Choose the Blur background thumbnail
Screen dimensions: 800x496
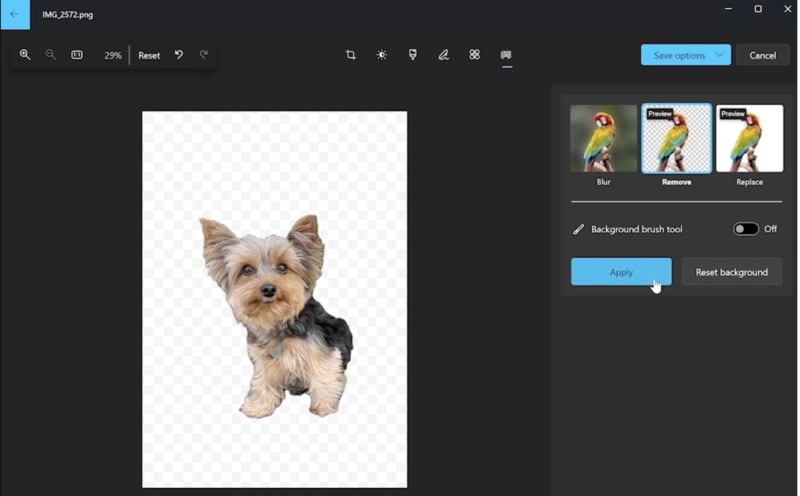pos(604,138)
